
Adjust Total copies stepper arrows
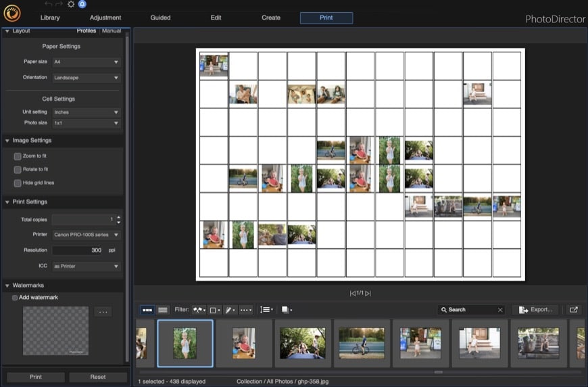pyautogui.click(x=119, y=220)
